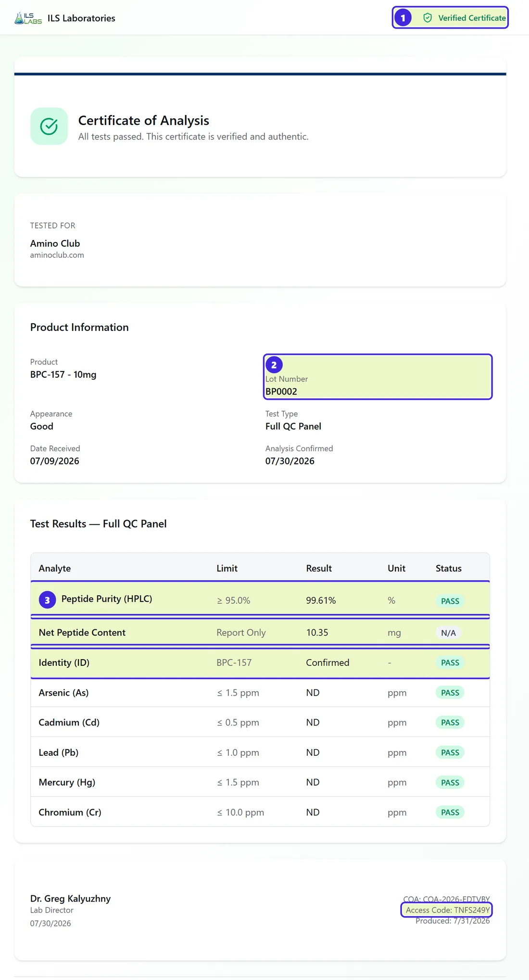The width and height of the screenshot is (529, 980).
Task: Click the ≤ 1.0 ppm Lead limit
Action: [x=238, y=752]
